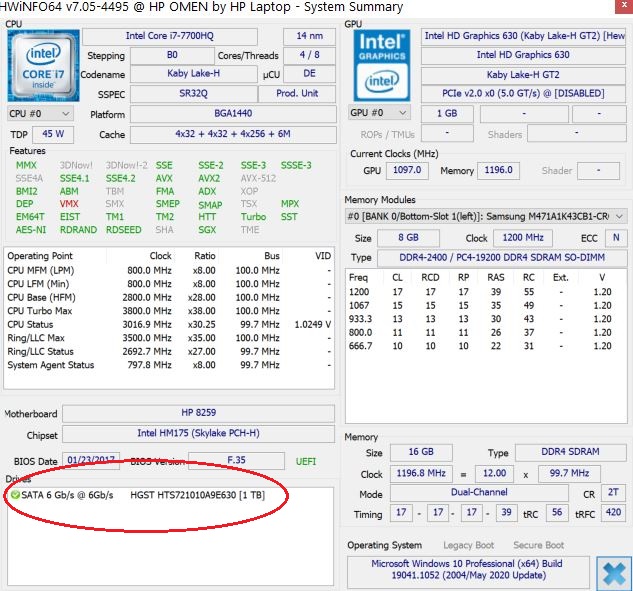The image size is (633, 591).
Task: Click the memory clock 1196.8 MHz field
Action: (x=421, y=473)
